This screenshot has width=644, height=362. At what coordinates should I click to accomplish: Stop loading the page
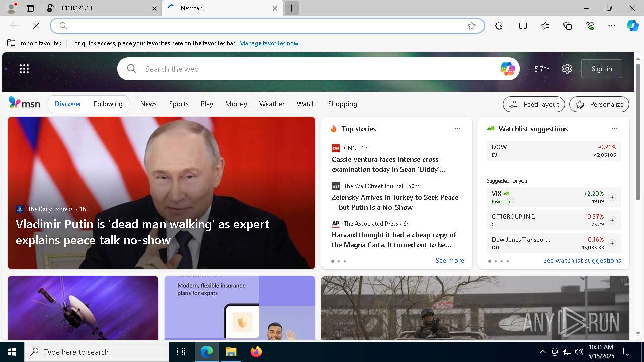[36, 26]
